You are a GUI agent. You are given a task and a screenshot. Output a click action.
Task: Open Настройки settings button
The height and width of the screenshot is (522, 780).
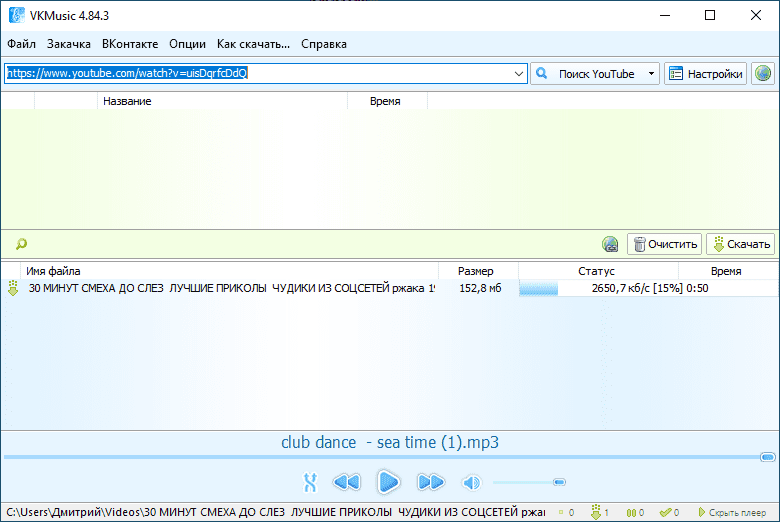[x=705, y=74]
